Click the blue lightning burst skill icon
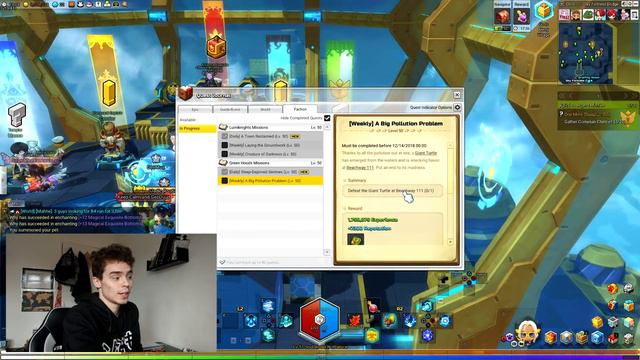Viewport: 640px width, 360px height. 410,320
